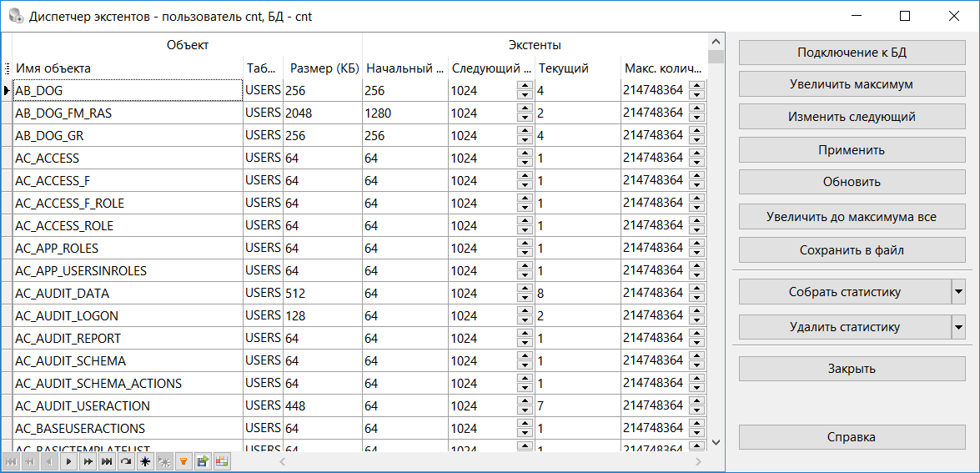This screenshot has height=473, width=980.
Task: Open the orange filter funnel icon
Action: tap(183, 461)
